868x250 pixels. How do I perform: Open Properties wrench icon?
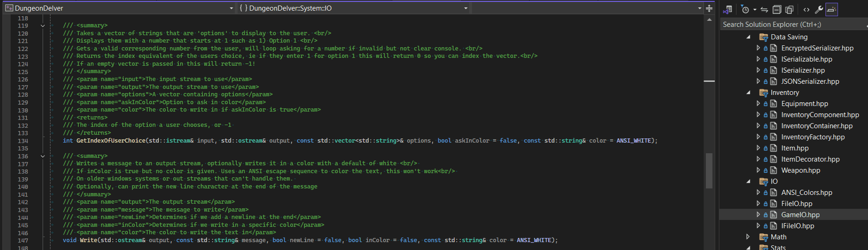point(819,9)
